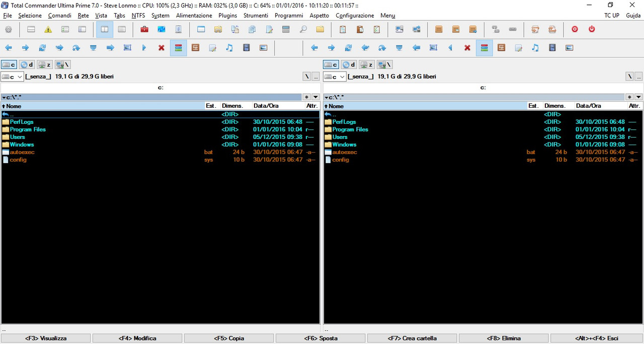This screenshot has height=344, width=644.
Task: Toggle the two-panel view button
Action: click(105, 30)
